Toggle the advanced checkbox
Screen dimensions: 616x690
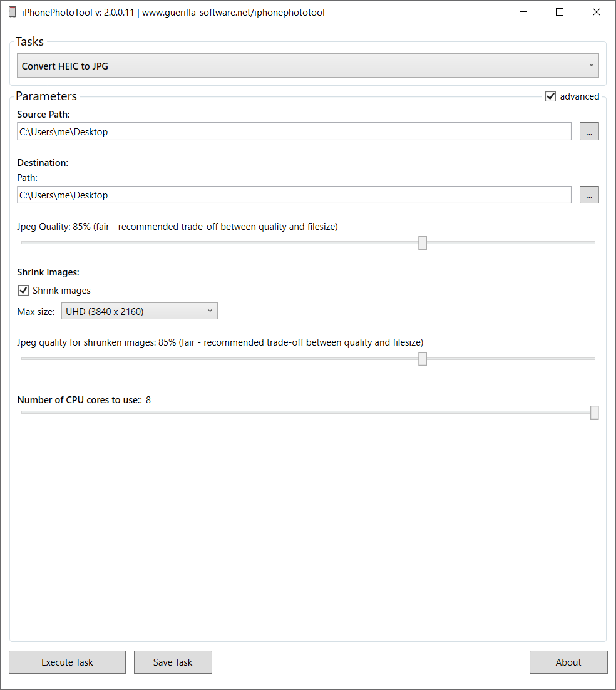551,96
